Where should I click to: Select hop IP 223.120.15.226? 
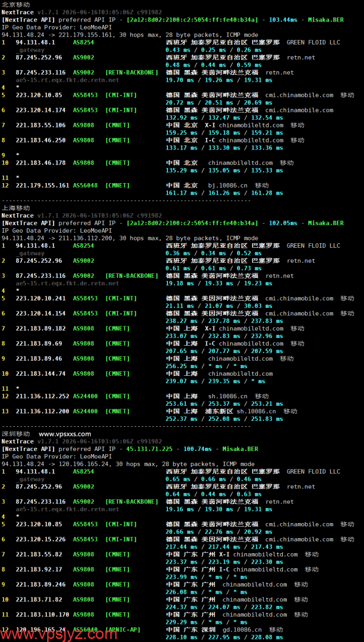tap(41, 539)
